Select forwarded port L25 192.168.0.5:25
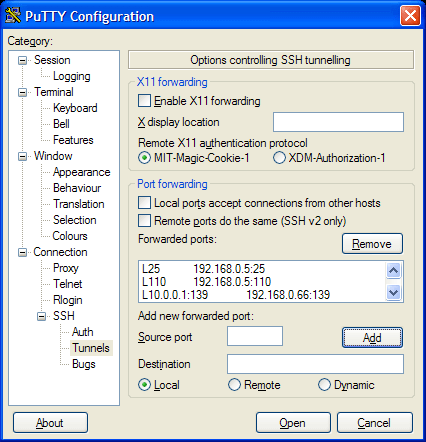The image size is (426, 442). point(262,269)
